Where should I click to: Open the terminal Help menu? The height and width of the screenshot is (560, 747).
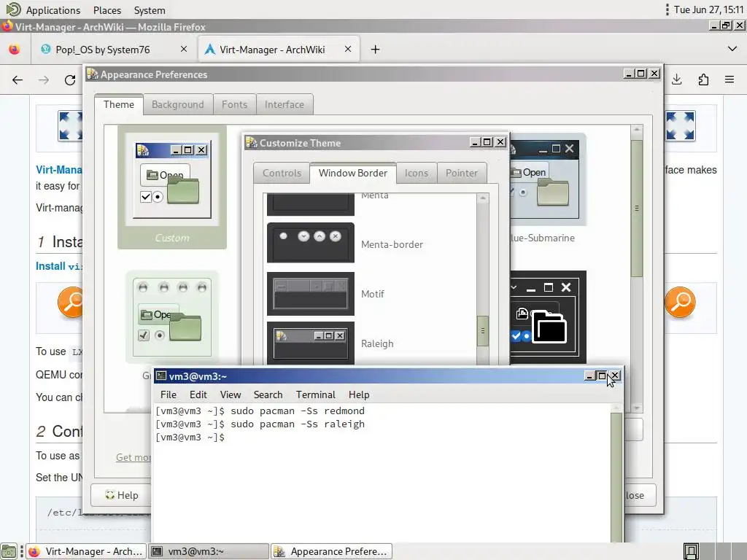point(359,394)
